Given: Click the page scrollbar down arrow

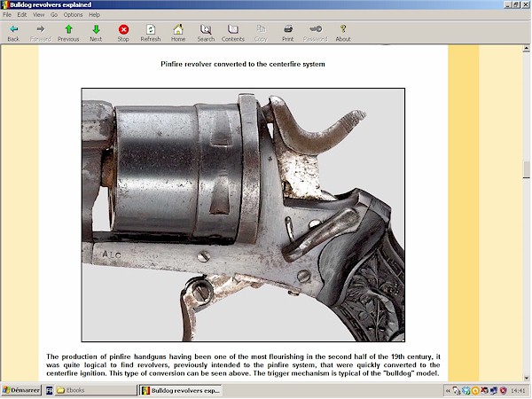Looking at the screenshot, I should pos(526,378).
